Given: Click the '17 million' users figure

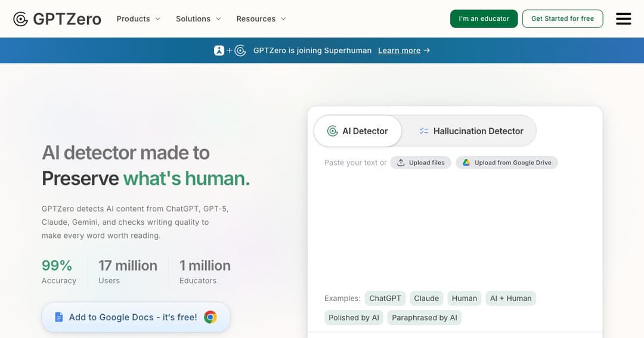Looking at the screenshot, I should [x=128, y=265].
